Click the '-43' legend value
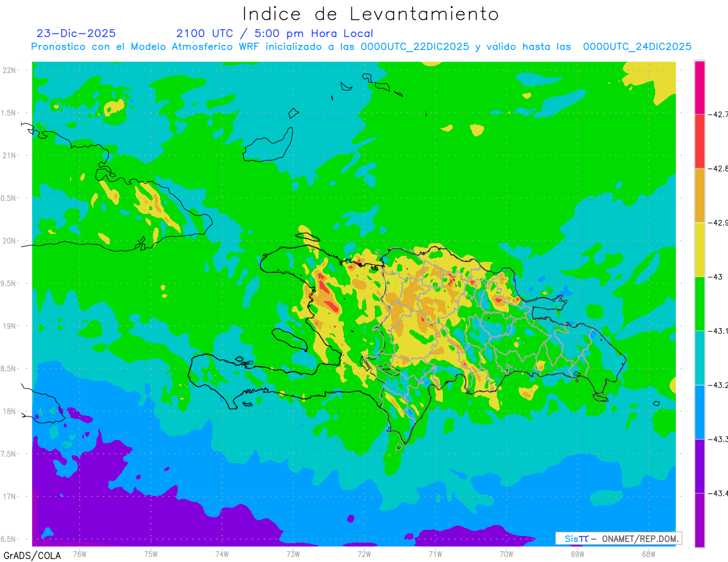Screen dimensions: 728x562 coord(716,276)
